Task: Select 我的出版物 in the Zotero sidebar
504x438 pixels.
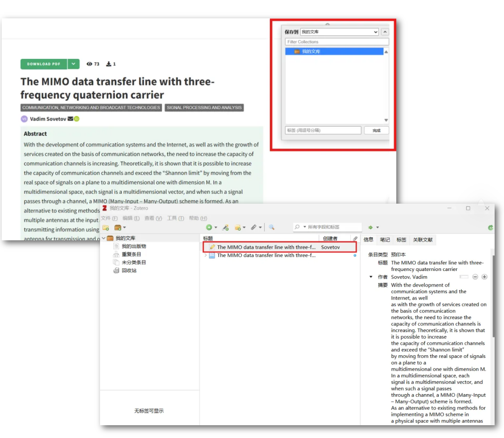Action: 134,246
